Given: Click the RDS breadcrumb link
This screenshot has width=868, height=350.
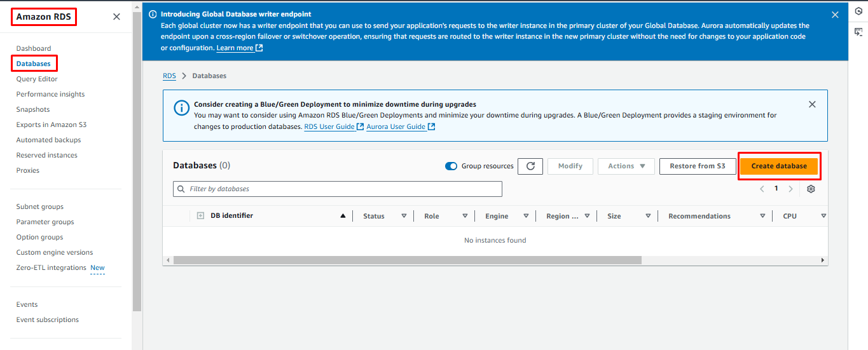Looking at the screenshot, I should (x=169, y=76).
